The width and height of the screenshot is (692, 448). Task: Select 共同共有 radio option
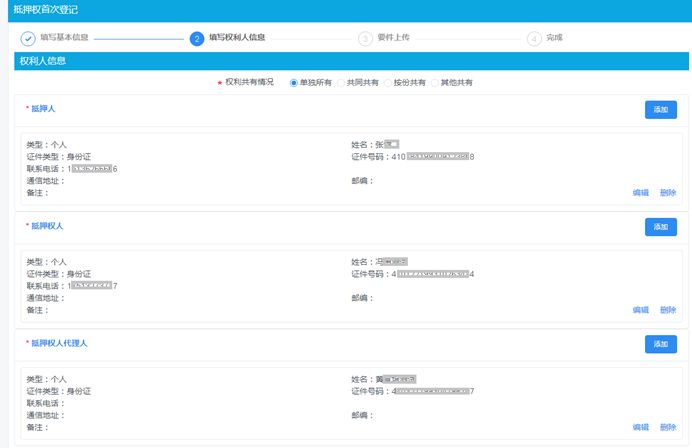pos(341,83)
